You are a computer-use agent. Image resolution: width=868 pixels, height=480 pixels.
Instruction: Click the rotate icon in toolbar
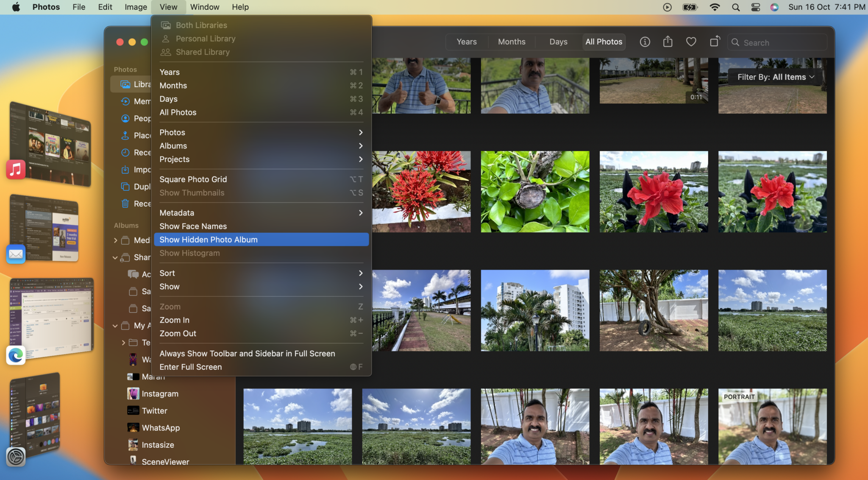click(715, 41)
